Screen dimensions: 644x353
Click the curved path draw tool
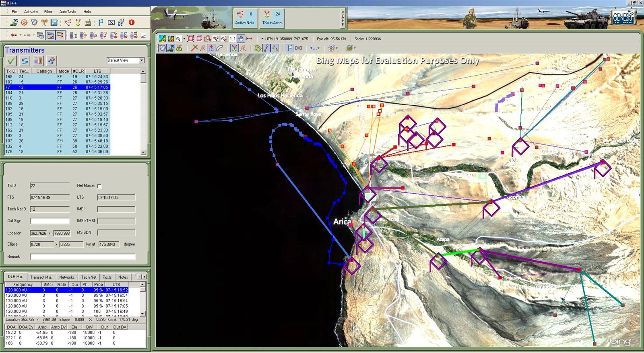tap(219, 48)
